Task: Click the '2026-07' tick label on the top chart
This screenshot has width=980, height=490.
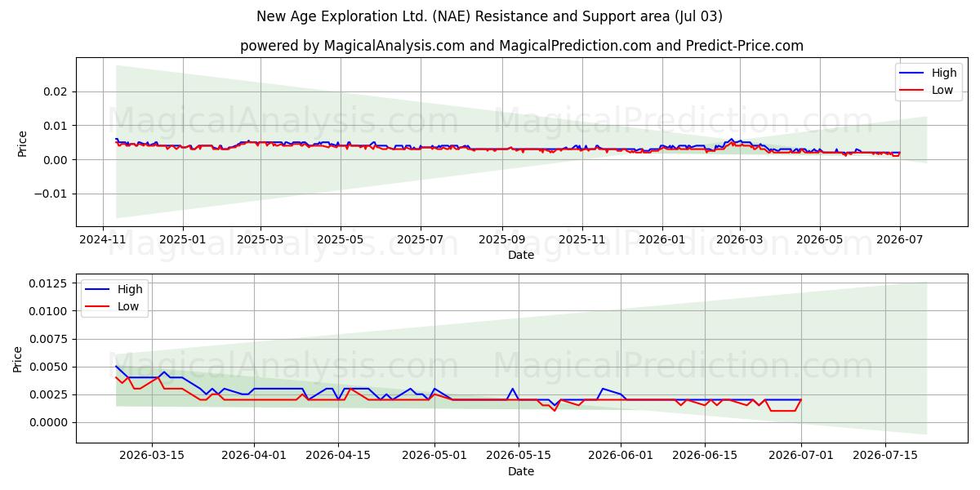Action: pos(900,239)
